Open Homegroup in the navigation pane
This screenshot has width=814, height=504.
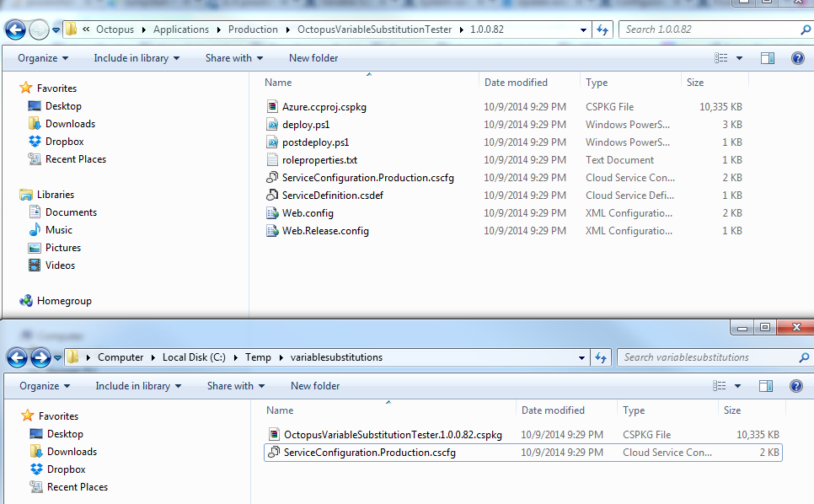(64, 301)
